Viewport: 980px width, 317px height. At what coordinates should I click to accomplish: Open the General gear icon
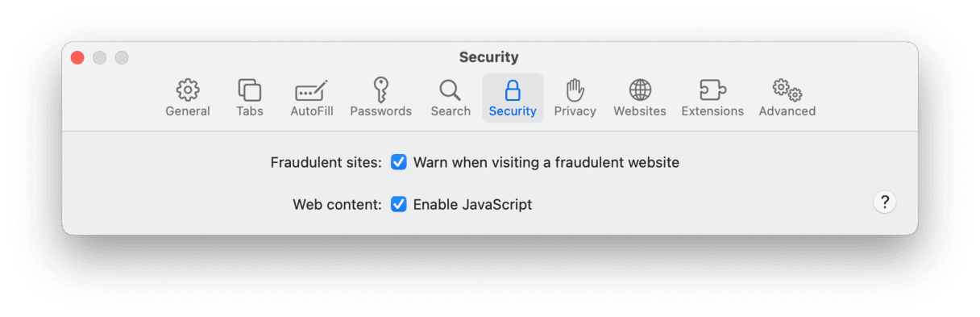click(188, 90)
